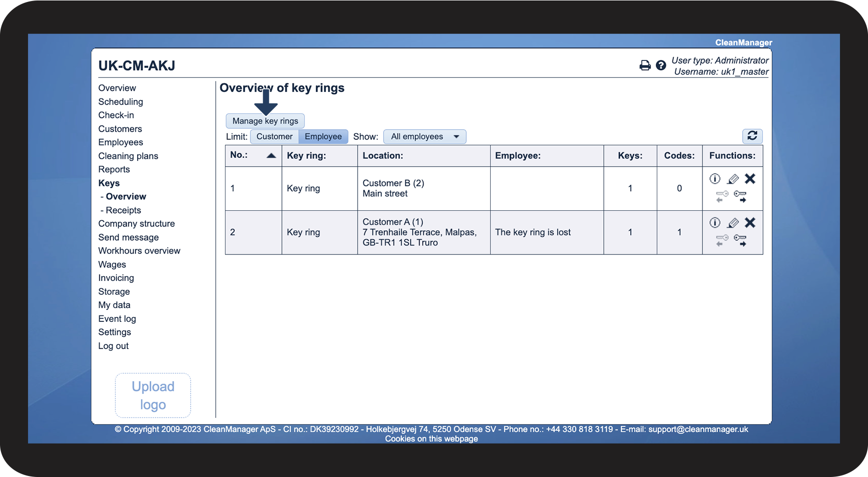The height and width of the screenshot is (477, 868).
Task: Sort by No. column arrow
Action: pos(271,156)
